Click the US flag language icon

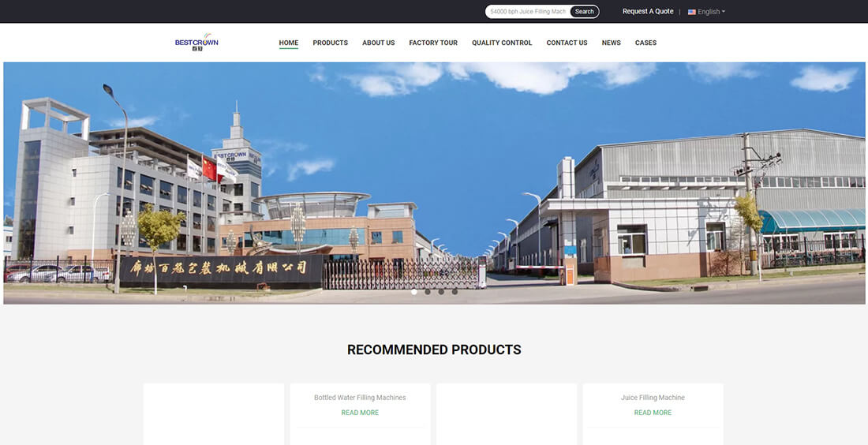pyautogui.click(x=691, y=12)
